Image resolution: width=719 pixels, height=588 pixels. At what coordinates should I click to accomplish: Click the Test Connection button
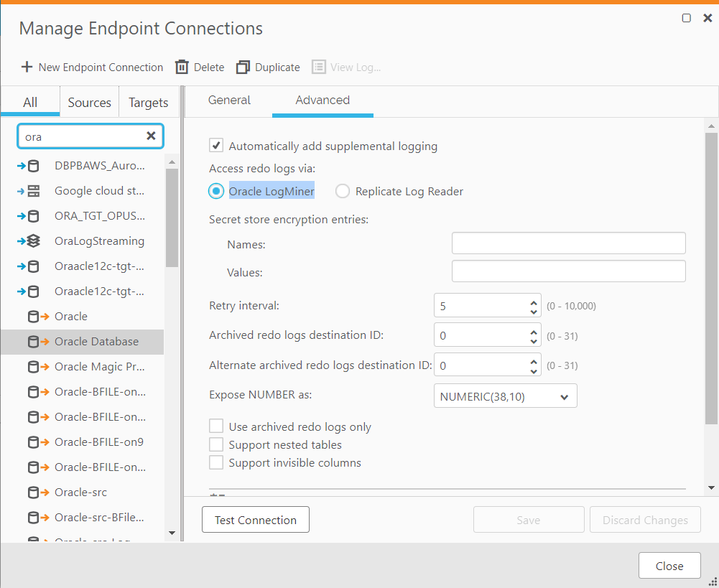pos(256,520)
